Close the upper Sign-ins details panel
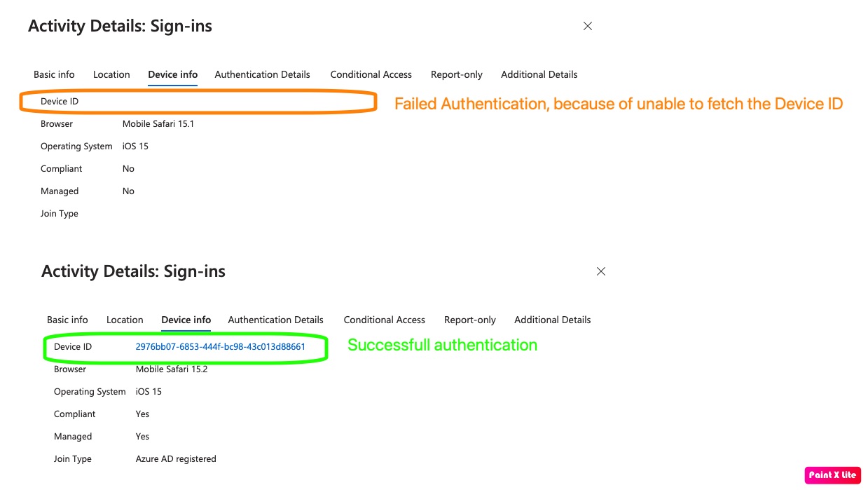 coord(588,26)
